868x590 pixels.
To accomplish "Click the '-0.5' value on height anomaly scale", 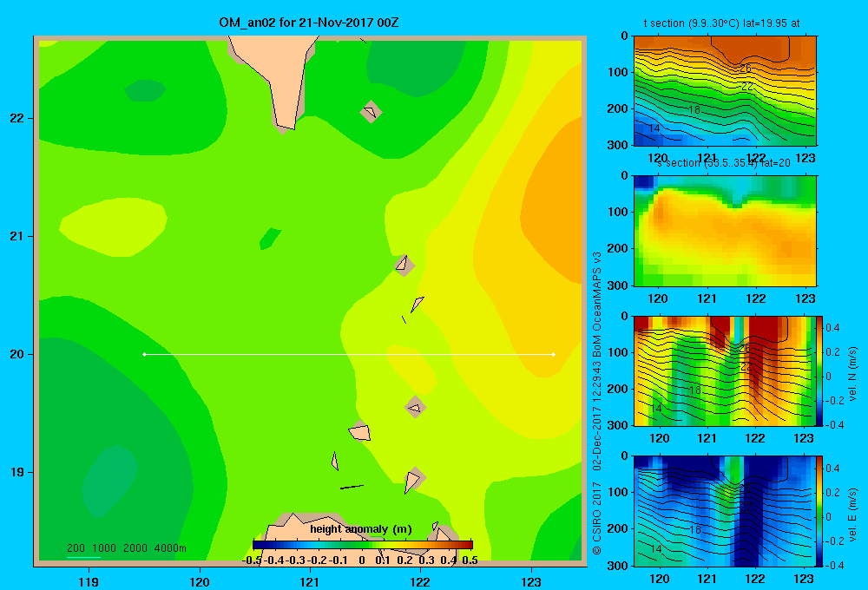I will 252,560.
